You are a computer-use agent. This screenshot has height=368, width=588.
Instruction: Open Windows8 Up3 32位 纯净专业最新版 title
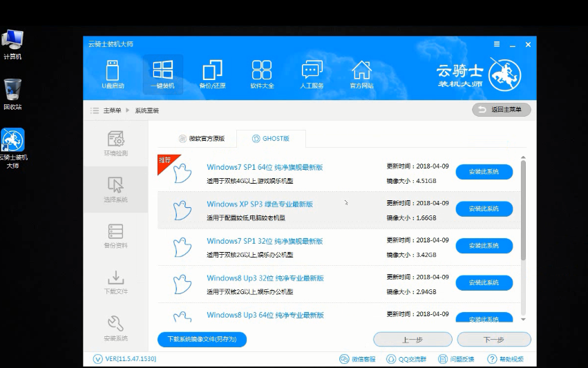click(265, 278)
